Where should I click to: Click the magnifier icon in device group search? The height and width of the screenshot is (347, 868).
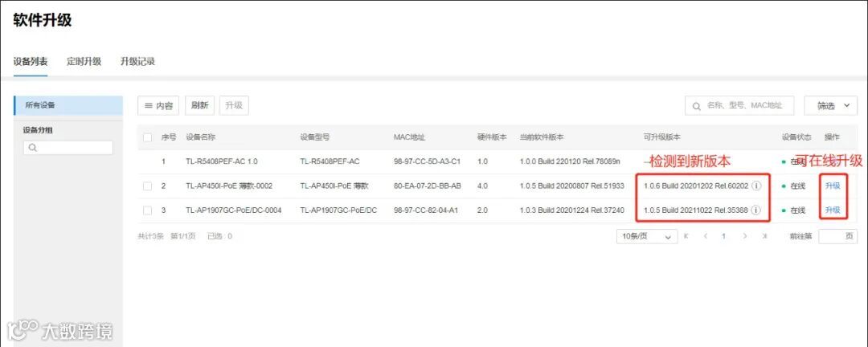point(33,148)
